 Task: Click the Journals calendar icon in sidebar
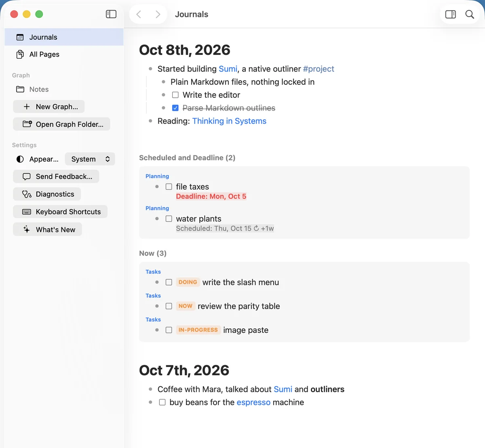coord(20,37)
